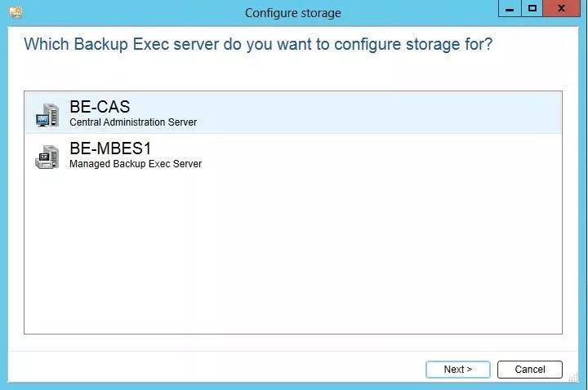Select the BE-MBES1 server name

110,148
